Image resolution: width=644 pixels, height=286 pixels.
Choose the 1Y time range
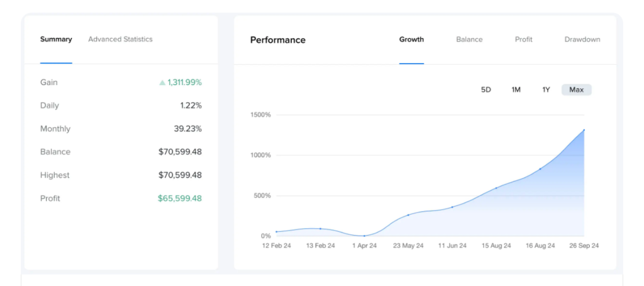(546, 89)
